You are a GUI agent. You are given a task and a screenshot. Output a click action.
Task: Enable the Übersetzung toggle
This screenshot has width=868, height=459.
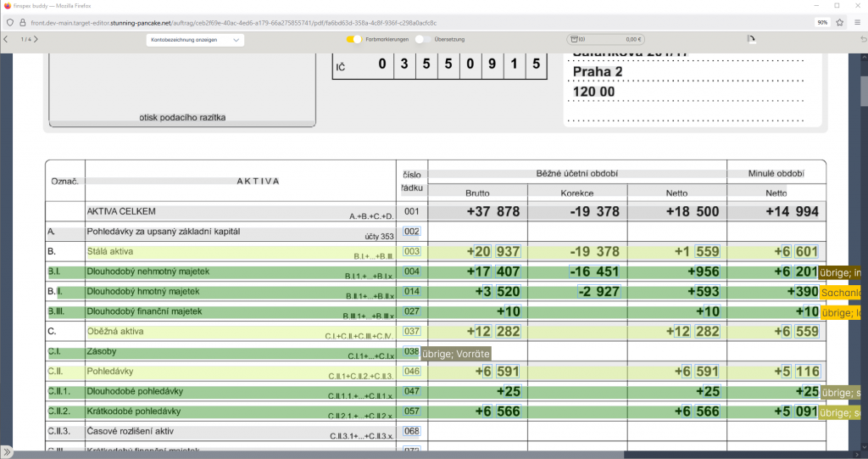click(x=420, y=39)
